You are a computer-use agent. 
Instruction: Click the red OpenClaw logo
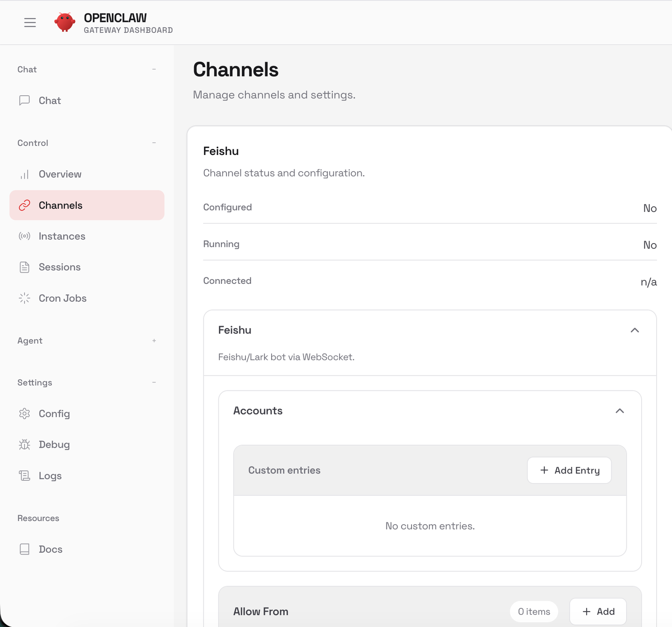coord(65,22)
